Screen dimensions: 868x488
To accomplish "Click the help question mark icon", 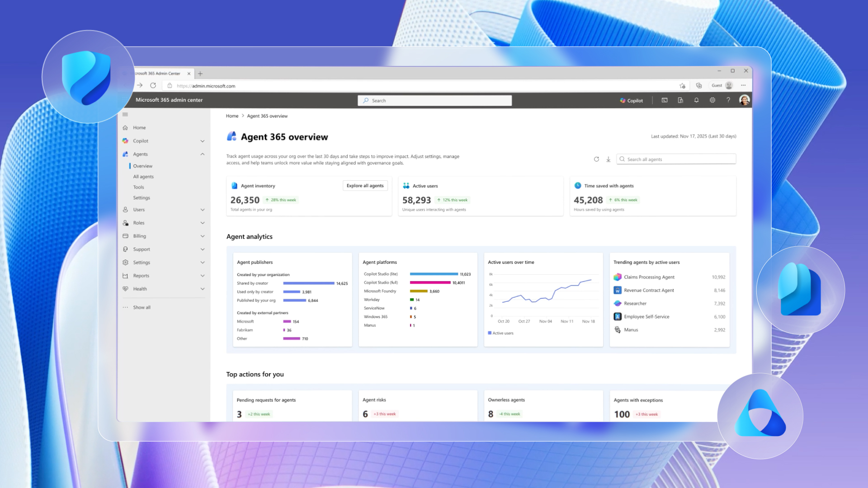I will click(728, 100).
